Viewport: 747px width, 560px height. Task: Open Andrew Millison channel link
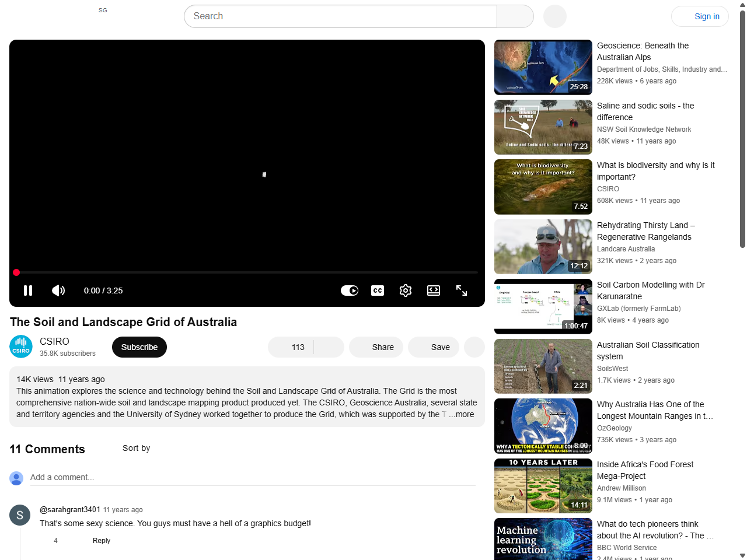[x=622, y=488]
